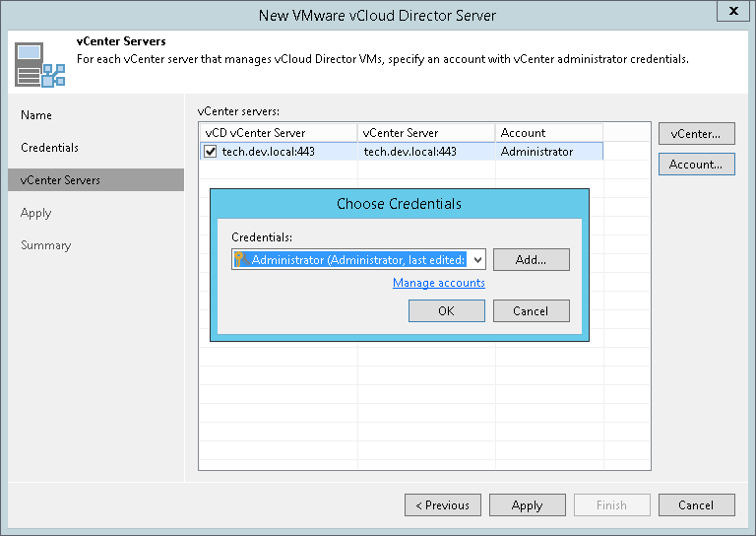The image size is (756, 536).
Task: Go to the Name wizard step
Action: [x=36, y=115]
